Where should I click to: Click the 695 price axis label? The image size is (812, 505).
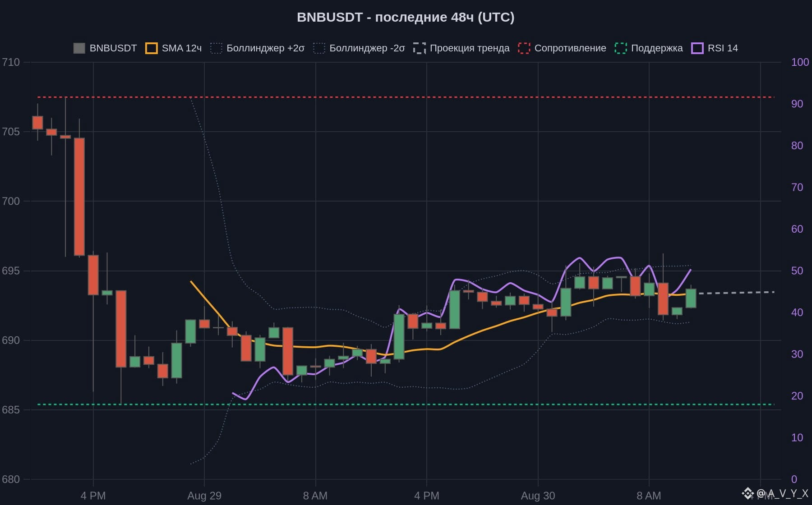11,271
